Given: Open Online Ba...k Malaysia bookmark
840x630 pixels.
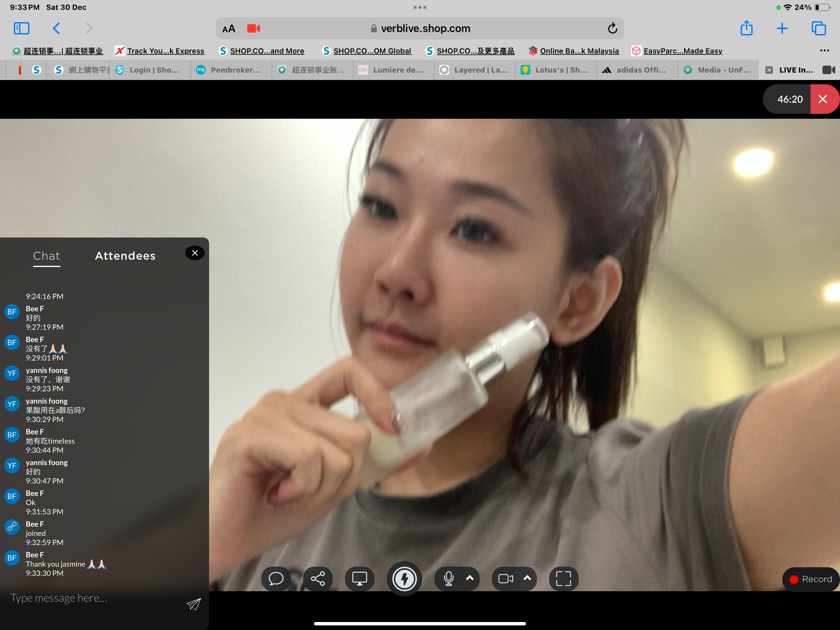Looking at the screenshot, I should click(573, 51).
